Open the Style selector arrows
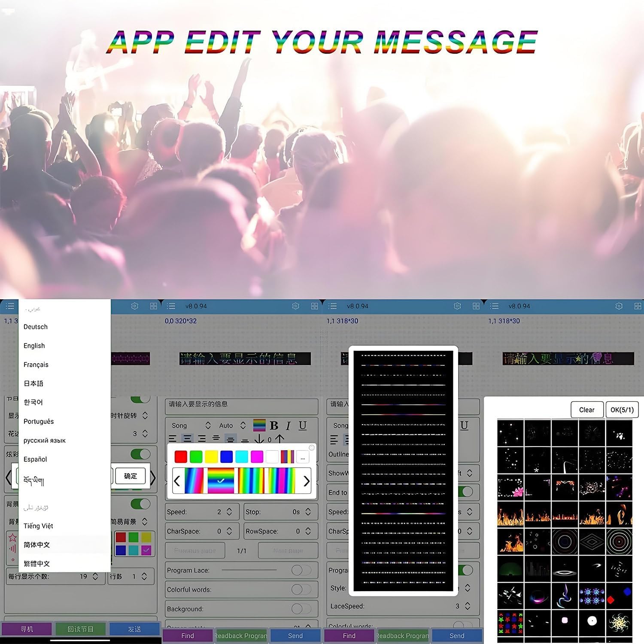 (468, 588)
